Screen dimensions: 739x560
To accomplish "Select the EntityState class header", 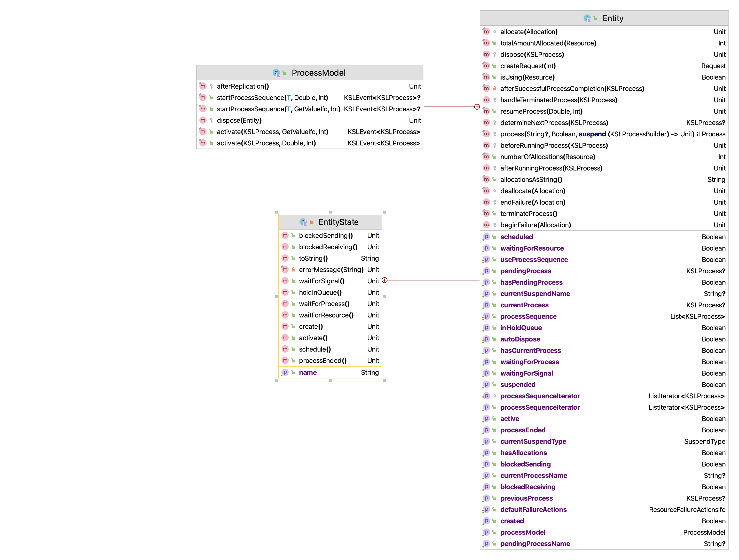I will pyautogui.click(x=330, y=222).
